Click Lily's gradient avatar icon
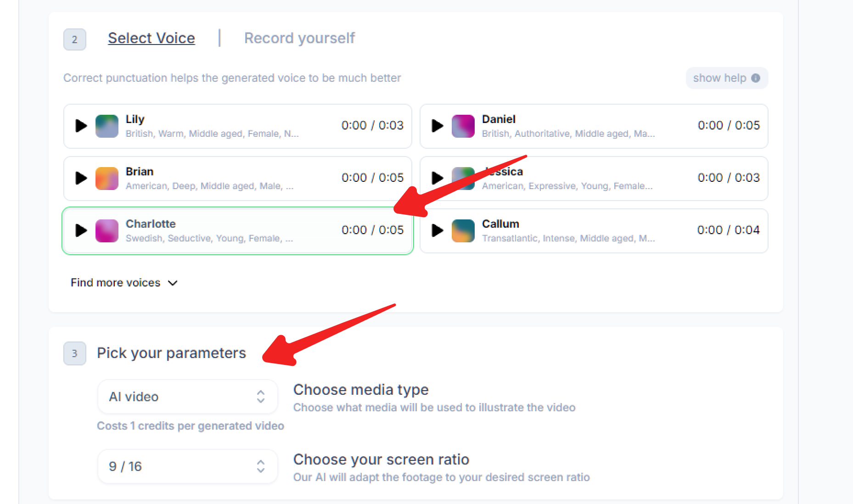 click(107, 126)
